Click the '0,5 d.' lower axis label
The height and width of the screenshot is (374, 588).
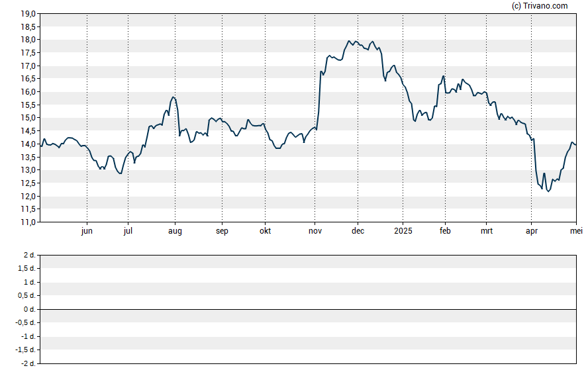(27, 296)
